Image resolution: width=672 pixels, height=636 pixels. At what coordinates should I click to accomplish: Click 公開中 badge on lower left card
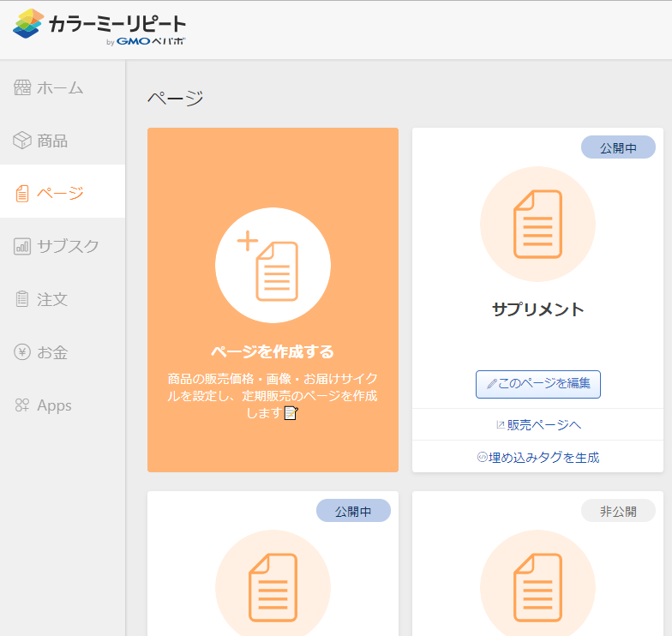(x=353, y=511)
